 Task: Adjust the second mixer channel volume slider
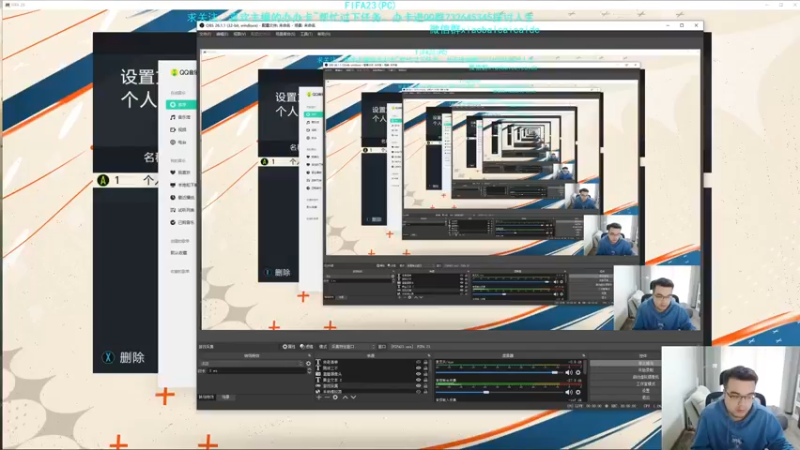[x=497, y=392]
